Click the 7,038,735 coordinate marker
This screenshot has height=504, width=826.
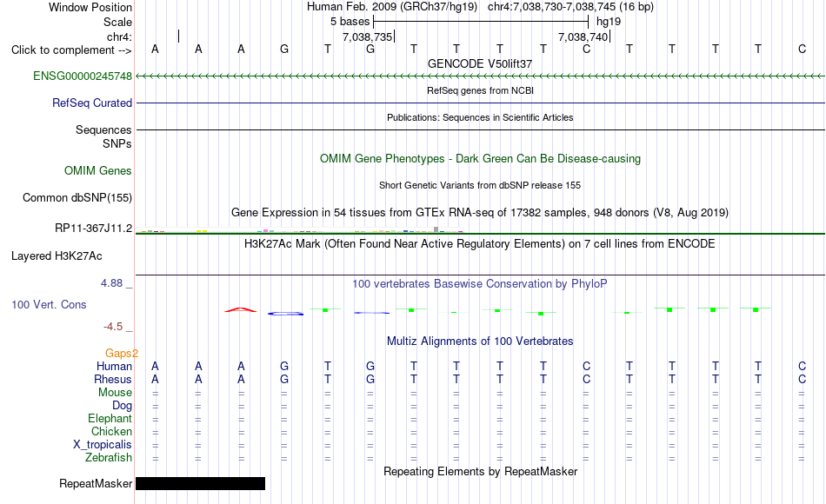tap(368, 36)
